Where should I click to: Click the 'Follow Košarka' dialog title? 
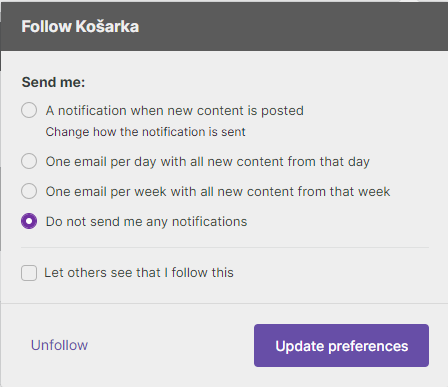point(80,27)
